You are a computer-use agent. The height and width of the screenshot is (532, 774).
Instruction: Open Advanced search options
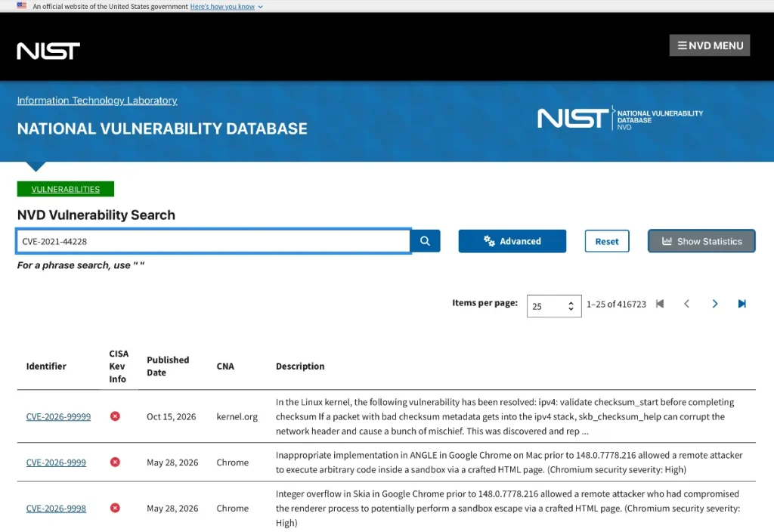click(x=512, y=241)
